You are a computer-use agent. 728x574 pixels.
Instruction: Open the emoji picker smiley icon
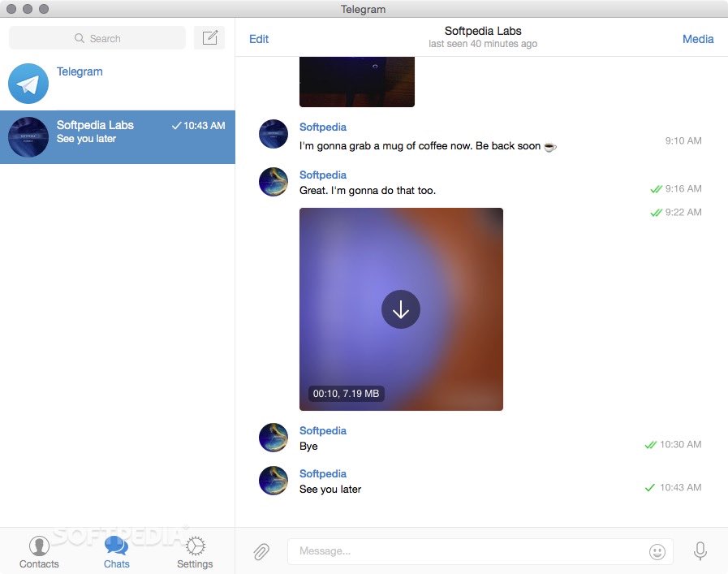pyautogui.click(x=657, y=552)
